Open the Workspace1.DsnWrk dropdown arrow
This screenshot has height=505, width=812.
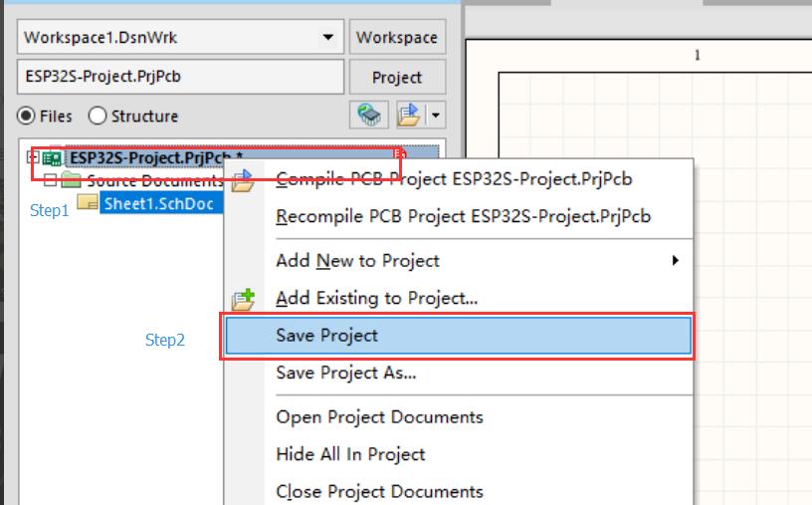click(x=327, y=37)
